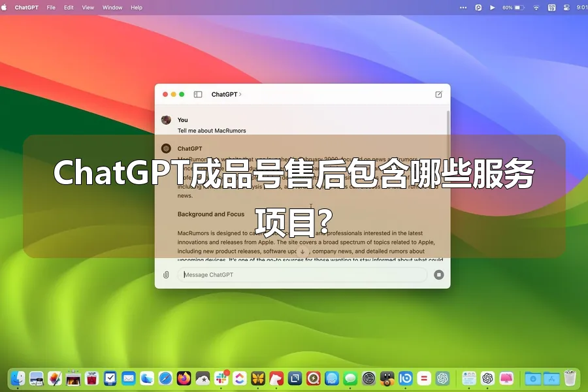Image resolution: width=588 pixels, height=392 pixels.
Task: Open ClickUp from the Dock
Action: [x=239, y=378]
